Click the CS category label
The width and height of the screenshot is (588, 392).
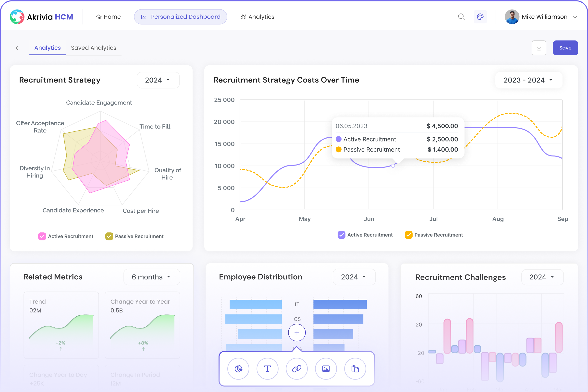(297, 319)
